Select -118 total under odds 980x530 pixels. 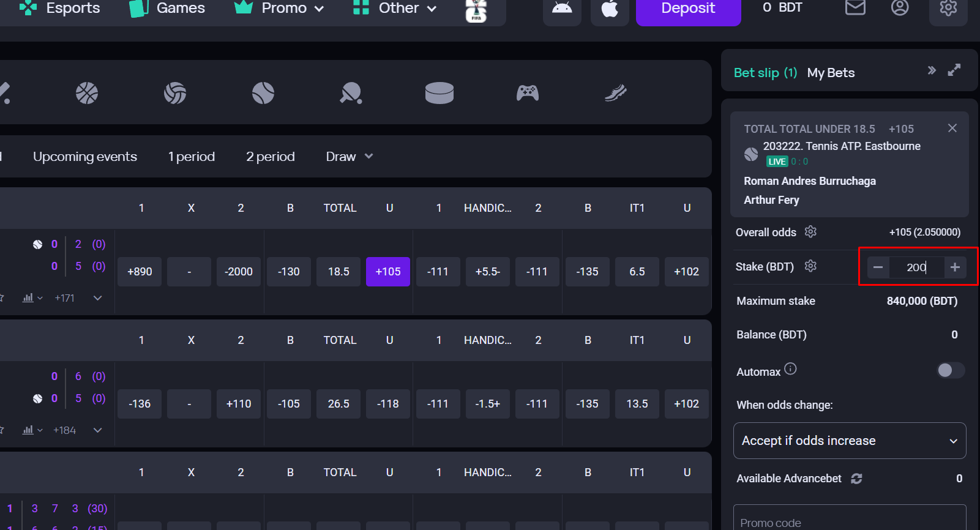click(x=388, y=404)
